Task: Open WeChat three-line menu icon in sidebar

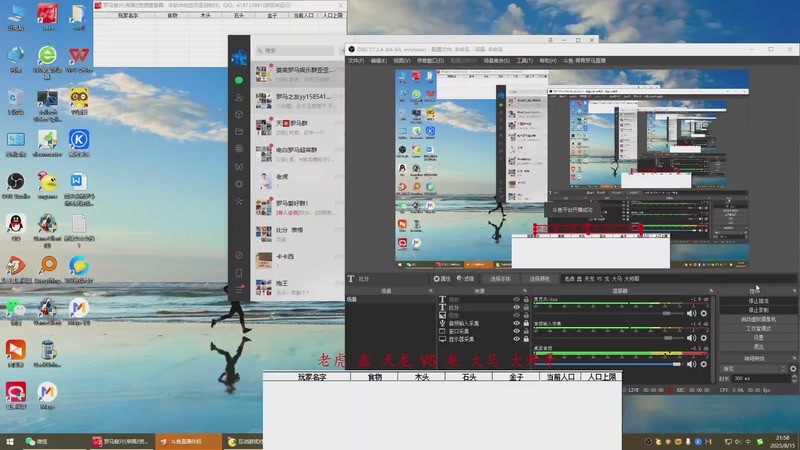Action: point(239,290)
